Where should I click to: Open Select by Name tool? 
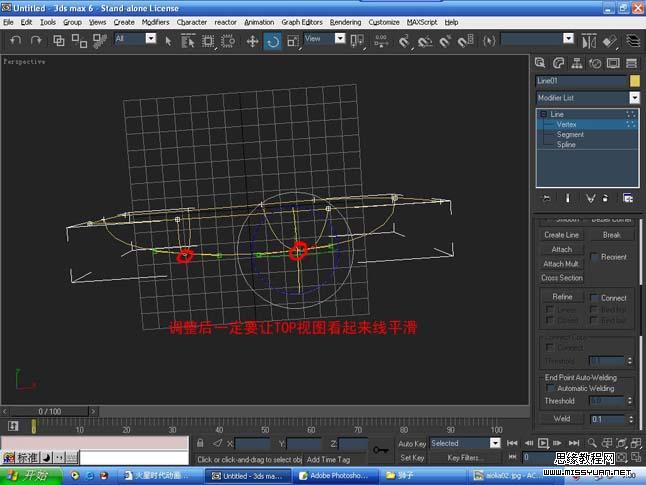pos(188,41)
